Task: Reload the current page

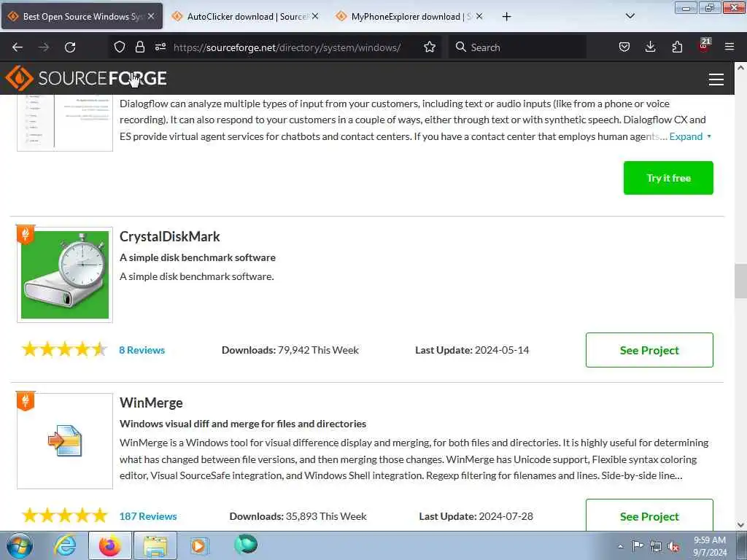Action: click(x=70, y=47)
